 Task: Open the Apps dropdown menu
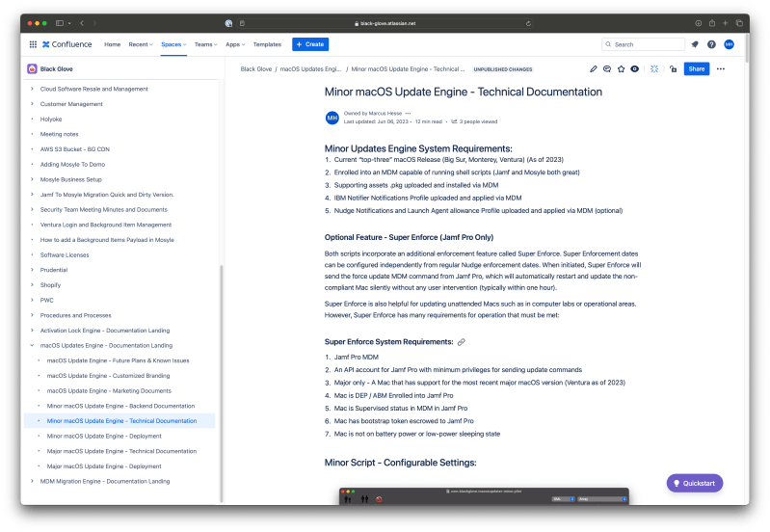pyautogui.click(x=235, y=44)
